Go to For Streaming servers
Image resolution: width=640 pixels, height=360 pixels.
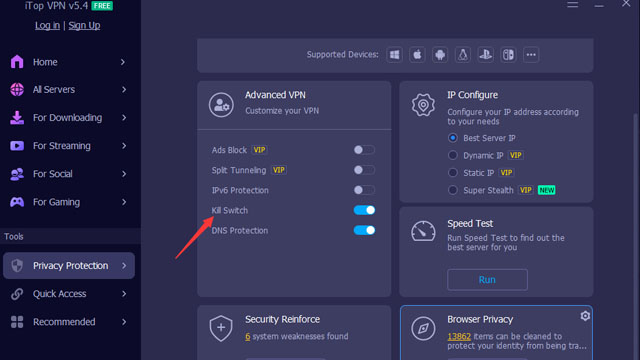pos(69,146)
